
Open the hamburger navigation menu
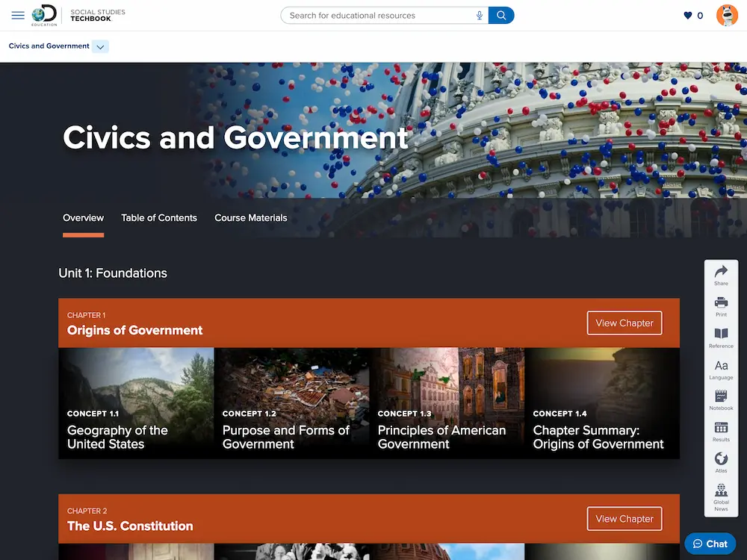coord(18,15)
